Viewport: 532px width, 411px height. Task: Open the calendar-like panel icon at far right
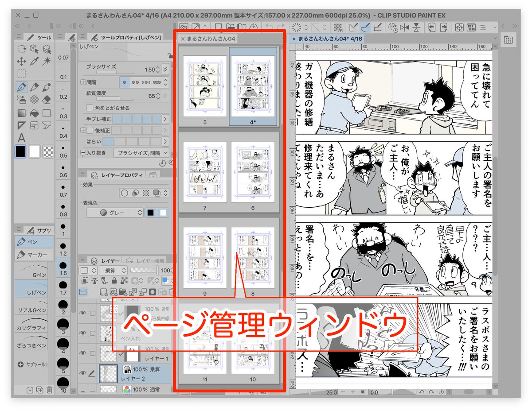pyautogui.click(x=509, y=40)
